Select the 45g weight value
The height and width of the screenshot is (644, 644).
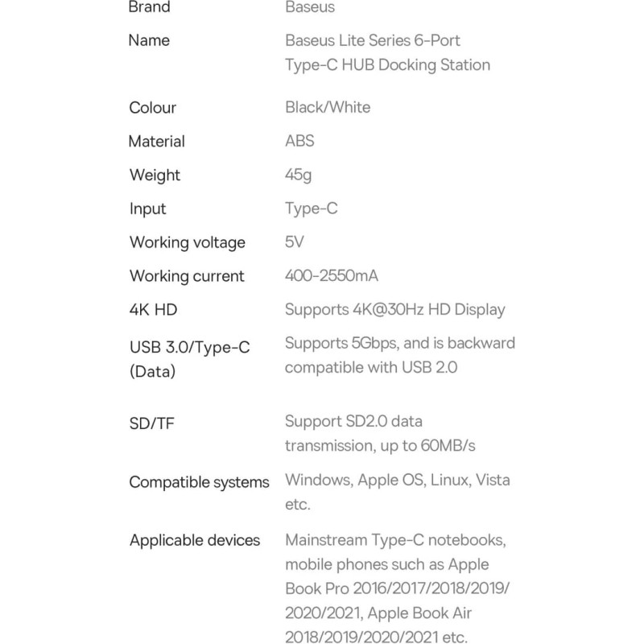[x=299, y=175]
